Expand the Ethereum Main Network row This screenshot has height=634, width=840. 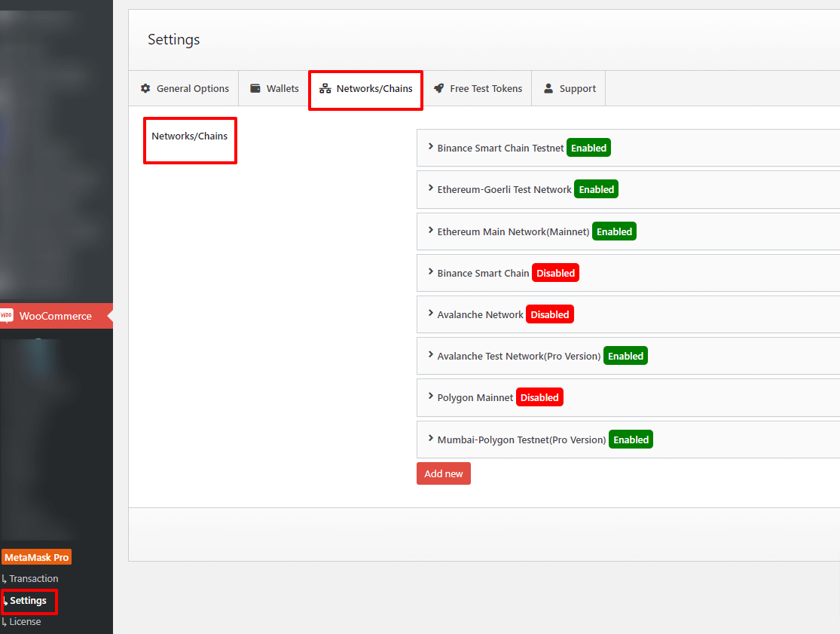pyautogui.click(x=430, y=231)
